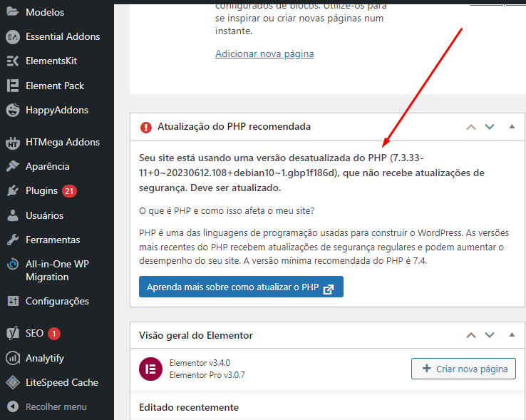Open the Ferramentas menu
The image size is (526, 420).
point(53,240)
